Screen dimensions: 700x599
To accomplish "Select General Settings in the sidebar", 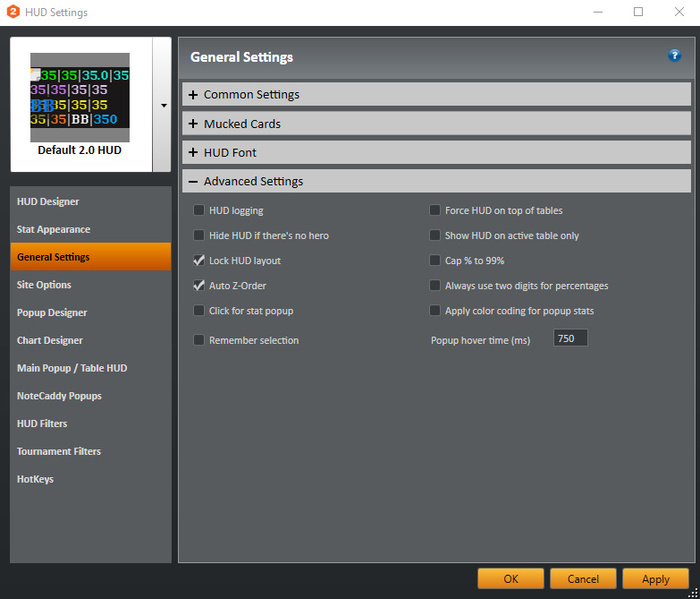I will click(90, 257).
